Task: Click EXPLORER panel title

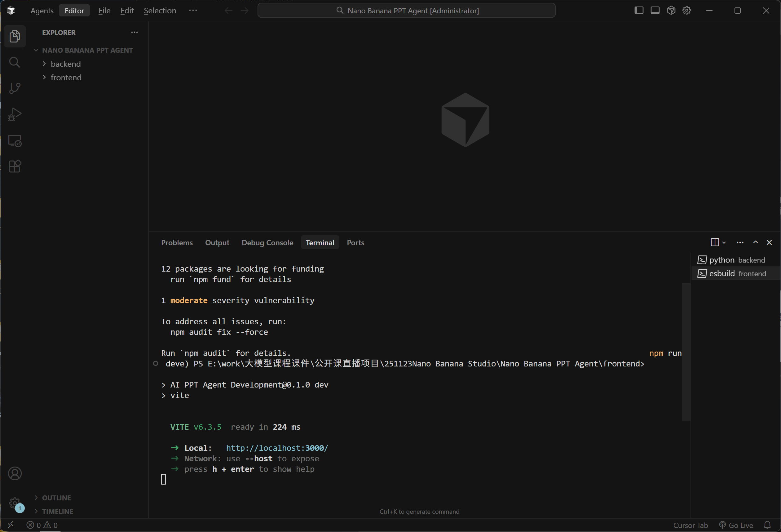Action: pos(59,33)
